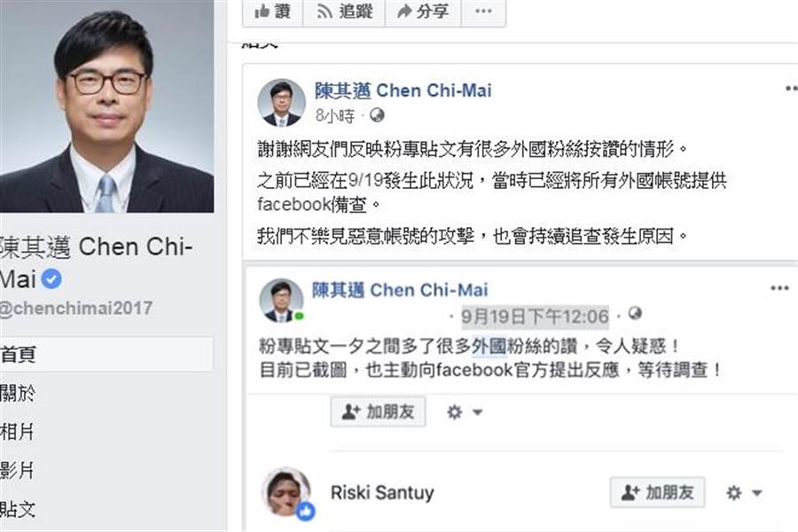Screen dimensions: 798x532
Task: Open the 關於 section in the sidebar
Action: pos(20,394)
